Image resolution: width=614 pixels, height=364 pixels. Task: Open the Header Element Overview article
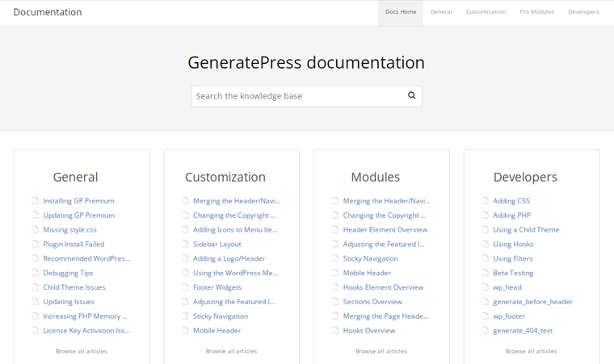[x=385, y=230]
